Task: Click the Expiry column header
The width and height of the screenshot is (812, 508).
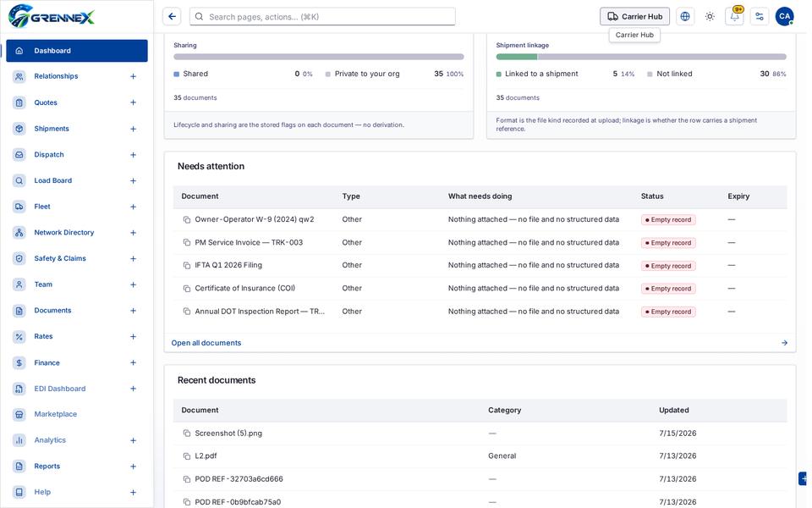Action: pyautogui.click(x=738, y=196)
